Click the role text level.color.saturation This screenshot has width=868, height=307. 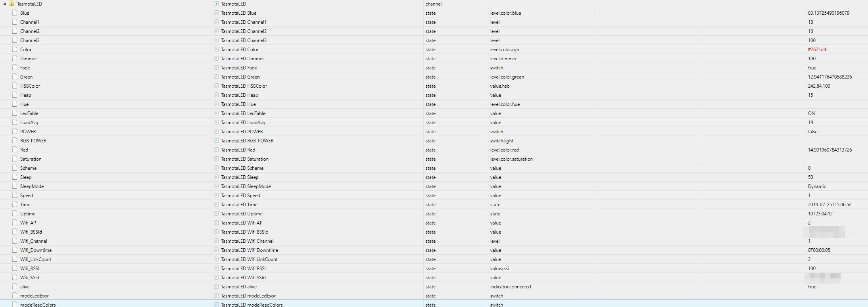click(511, 159)
